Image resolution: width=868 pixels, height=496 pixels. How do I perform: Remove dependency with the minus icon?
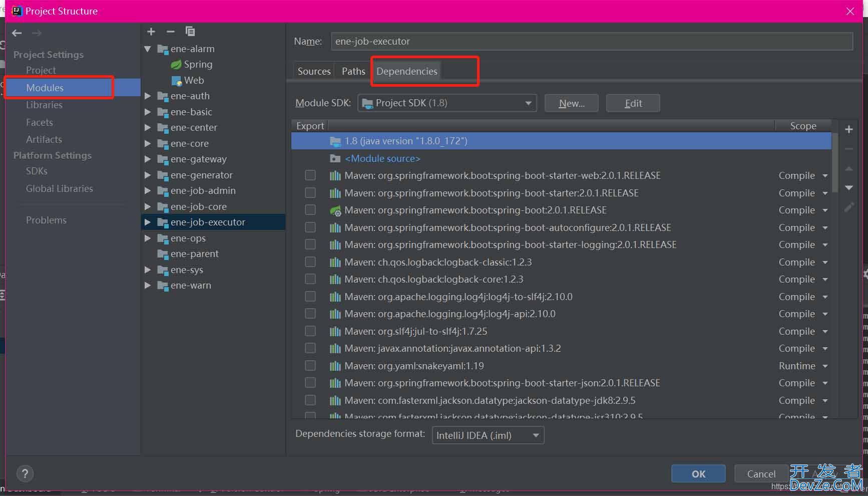tap(849, 149)
